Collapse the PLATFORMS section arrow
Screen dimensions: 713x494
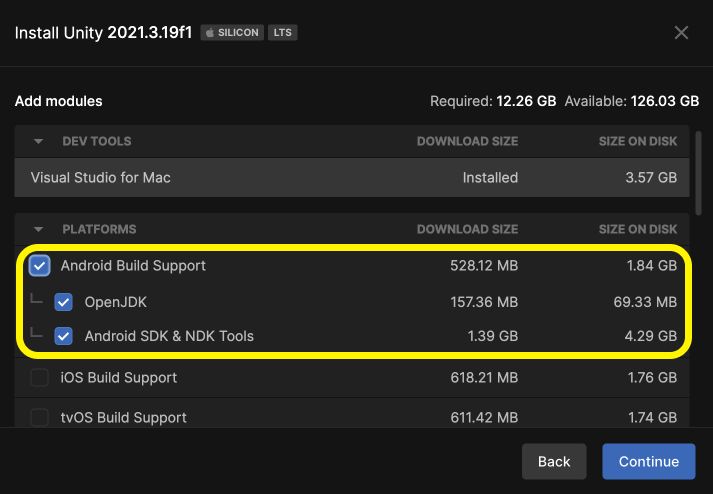point(39,229)
